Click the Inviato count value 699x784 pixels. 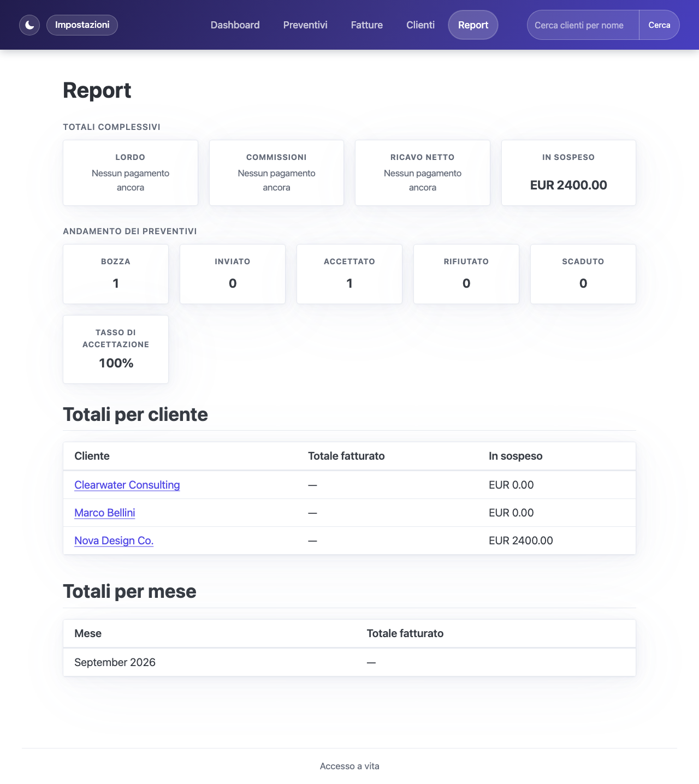click(x=233, y=283)
